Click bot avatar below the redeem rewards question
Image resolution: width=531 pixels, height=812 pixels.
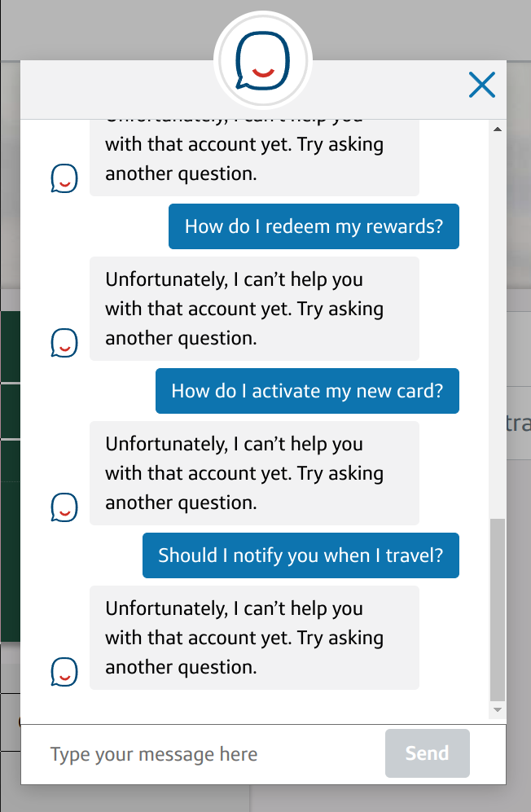click(64, 343)
